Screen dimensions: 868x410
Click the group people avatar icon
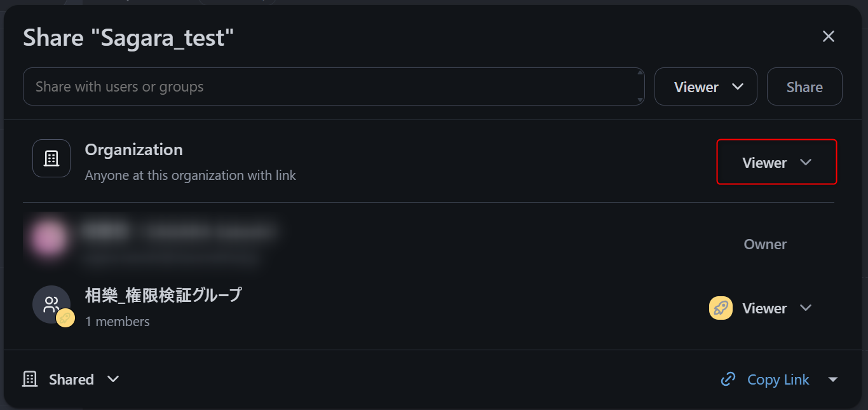tap(51, 304)
